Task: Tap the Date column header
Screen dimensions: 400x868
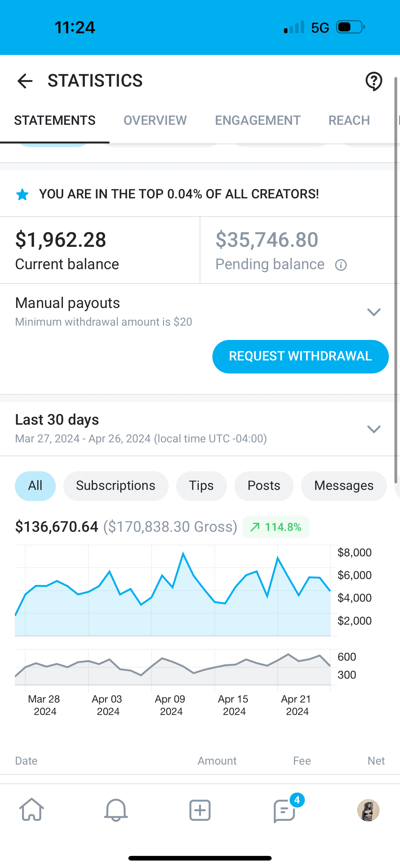Action: (x=26, y=761)
